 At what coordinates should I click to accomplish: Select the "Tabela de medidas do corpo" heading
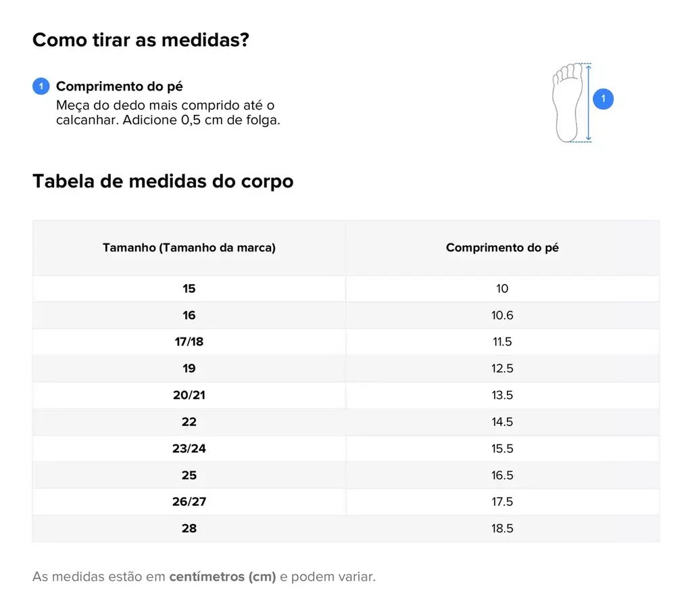[163, 182]
